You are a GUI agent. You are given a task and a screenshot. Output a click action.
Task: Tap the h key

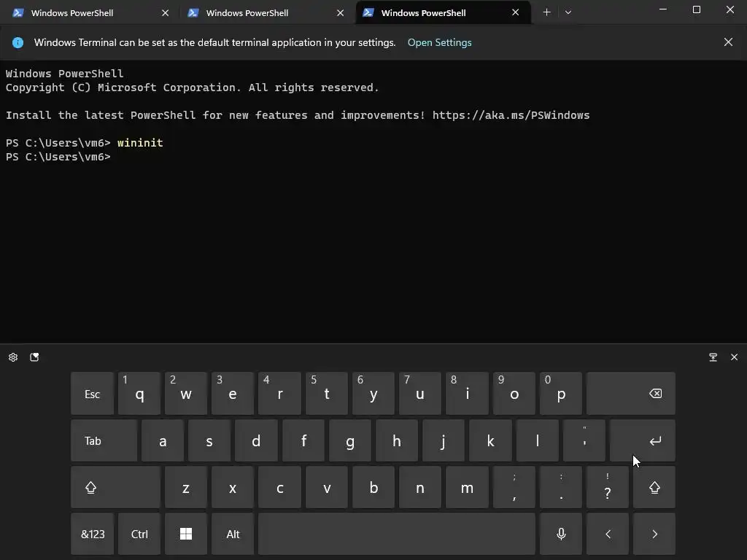pyautogui.click(x=396, y=440)
